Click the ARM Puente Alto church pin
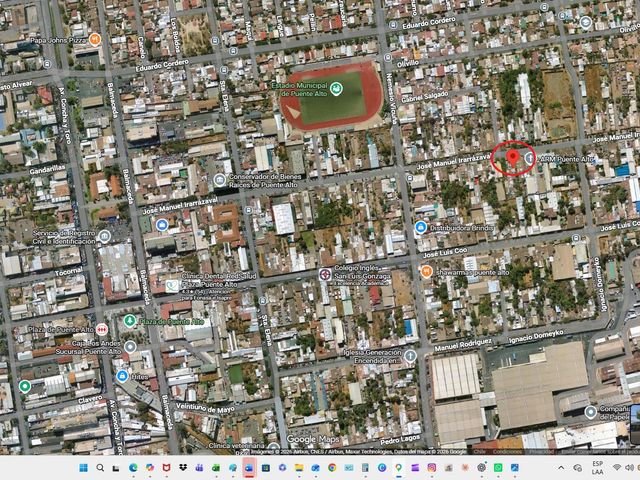The height and width of the screenshot is (480, 640). tap(529, 158)
